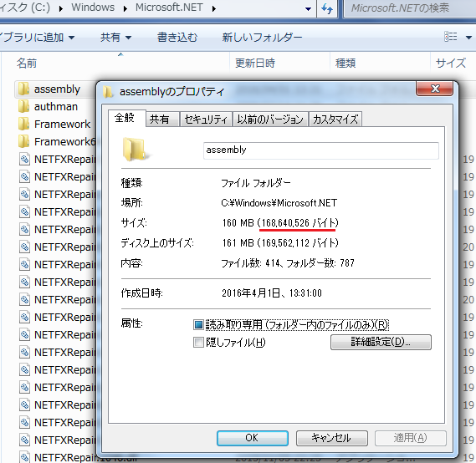Click the large folder icon in properties dialog

tap(135, 149)
